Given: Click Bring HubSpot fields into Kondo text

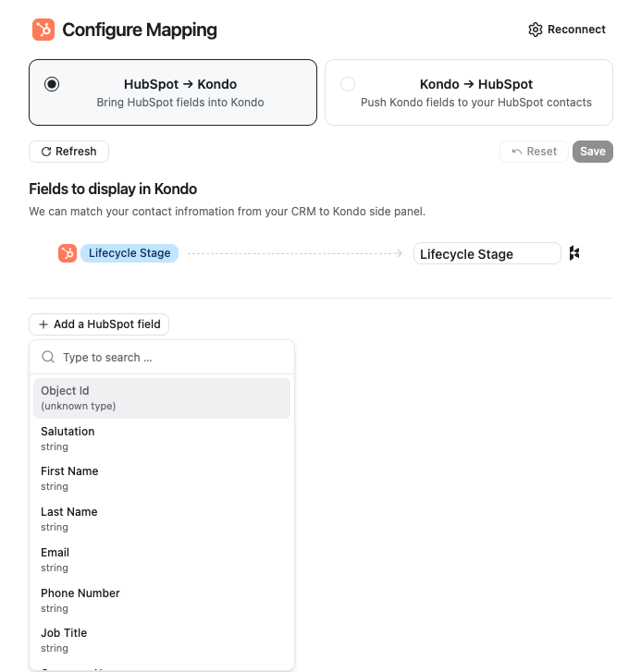Looking at the screenshot, I should pos(180,103).
